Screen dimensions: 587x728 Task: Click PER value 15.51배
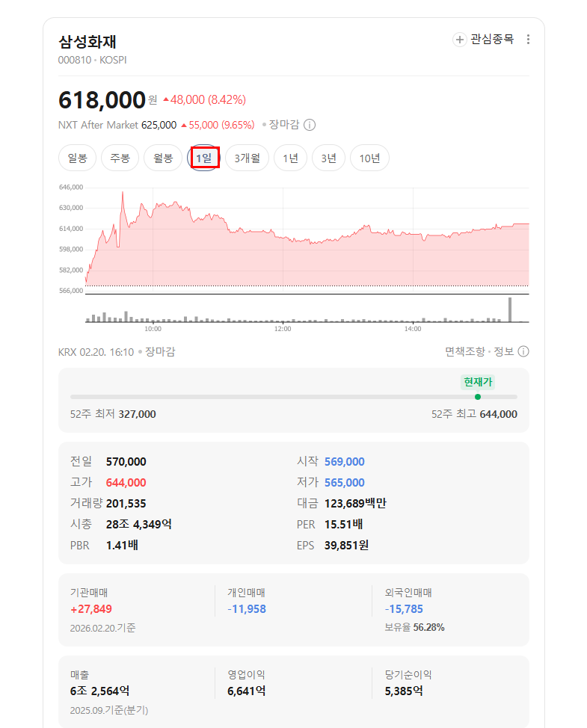pyautogui.click(x=344, y=524)
